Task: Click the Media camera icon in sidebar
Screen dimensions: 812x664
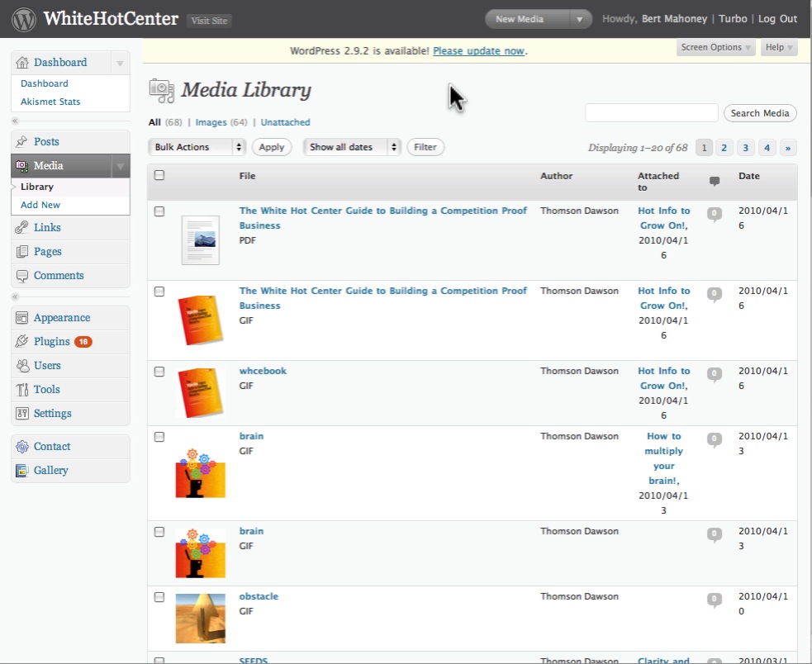Action: pyautogui.click(x=21, y=166)
